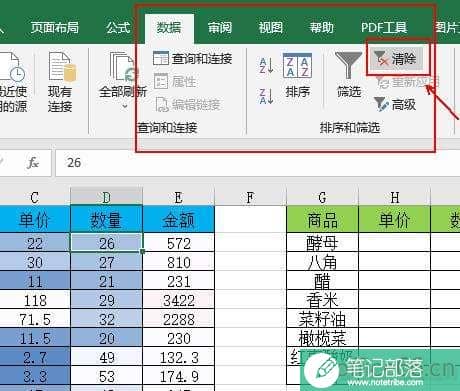Select cell with value 3422
Viewport: 460px width, 391px height.
pos(178,300)
